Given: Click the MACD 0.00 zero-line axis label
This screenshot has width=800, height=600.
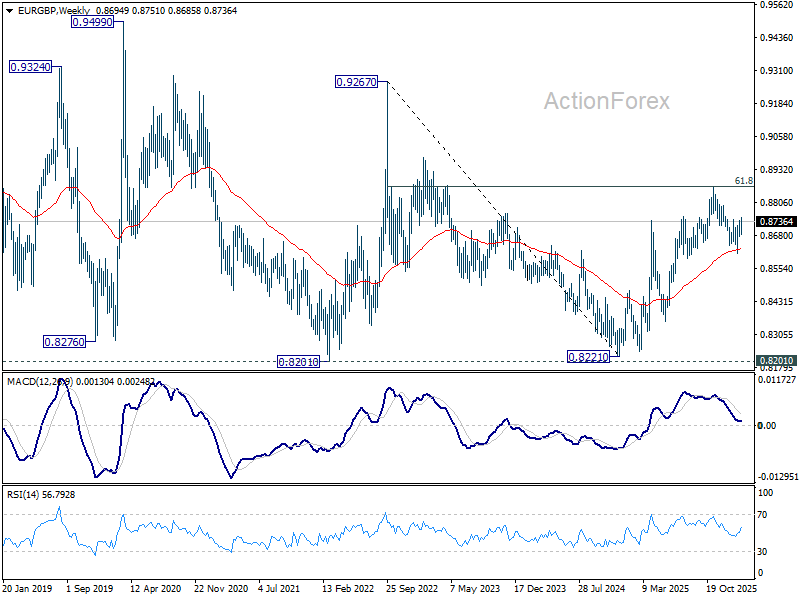Looking at the screenshot, I should coord(767,426).
